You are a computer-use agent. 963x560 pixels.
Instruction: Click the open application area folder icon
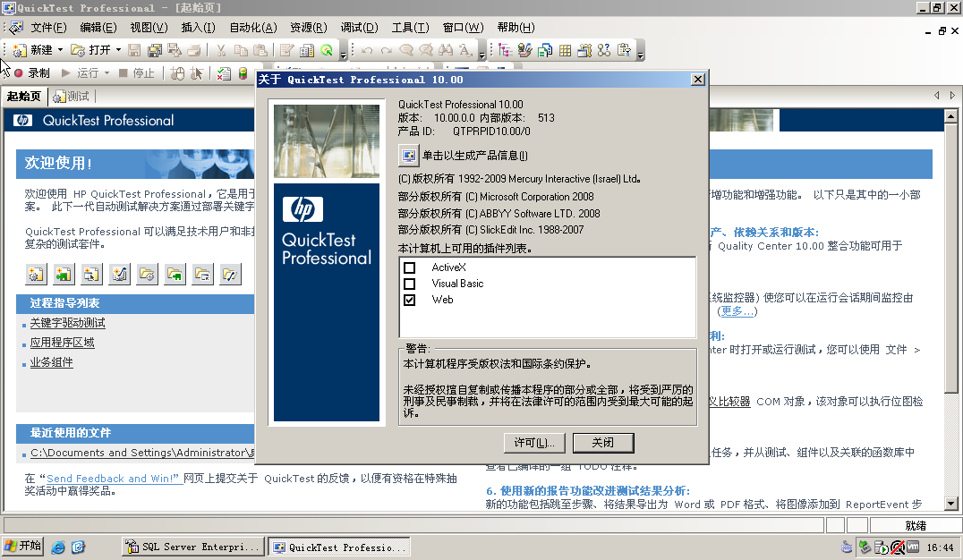pos(202,274)
